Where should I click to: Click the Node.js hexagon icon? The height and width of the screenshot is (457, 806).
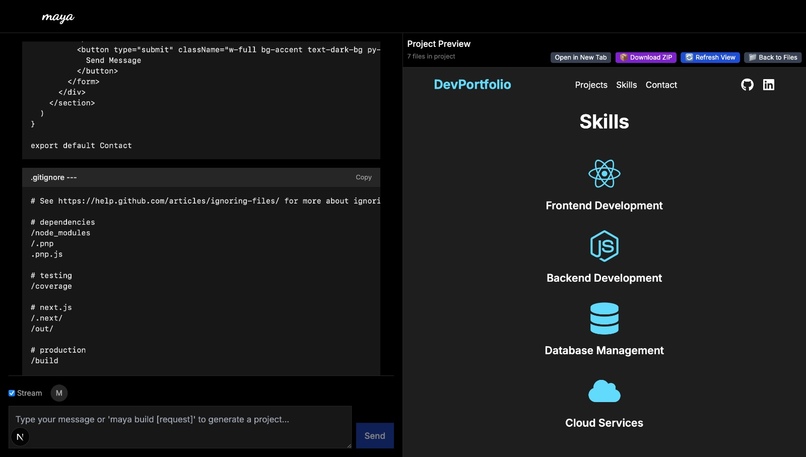click(x=604, y=246)
